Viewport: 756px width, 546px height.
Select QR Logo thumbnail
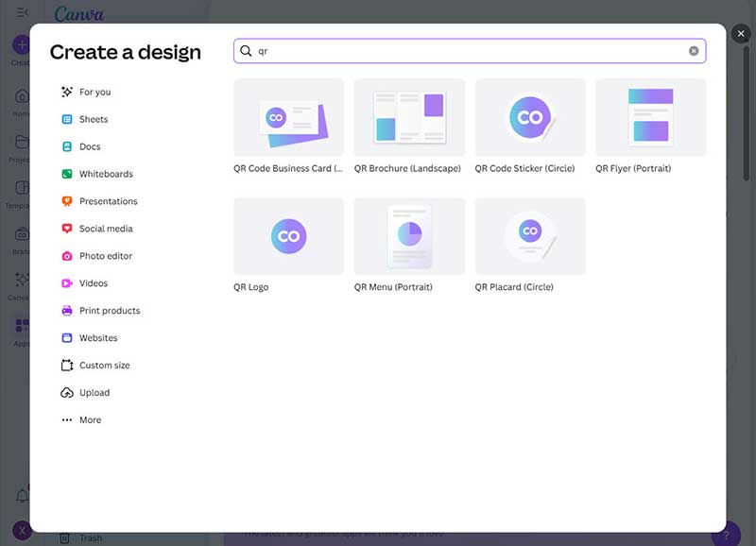289,236
